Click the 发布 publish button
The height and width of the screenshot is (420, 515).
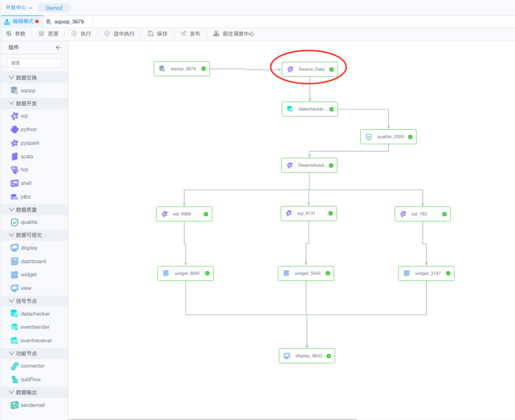(190, 34)
